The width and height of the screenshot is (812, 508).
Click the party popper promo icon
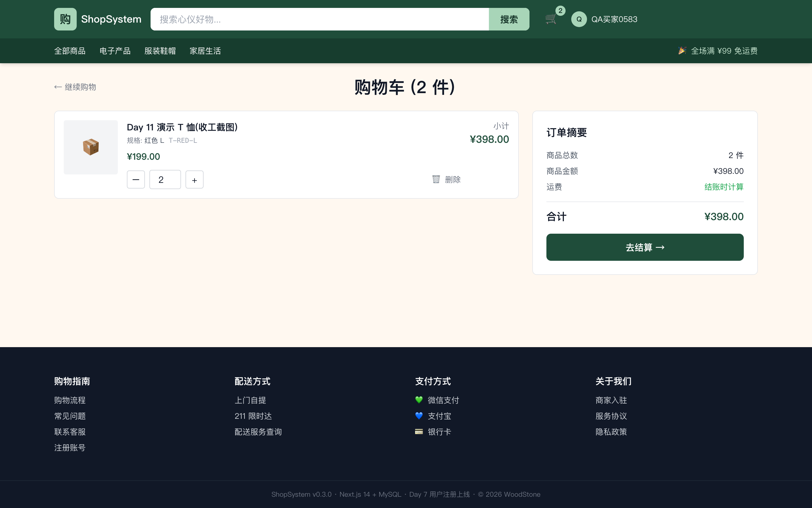click(682, 51)
